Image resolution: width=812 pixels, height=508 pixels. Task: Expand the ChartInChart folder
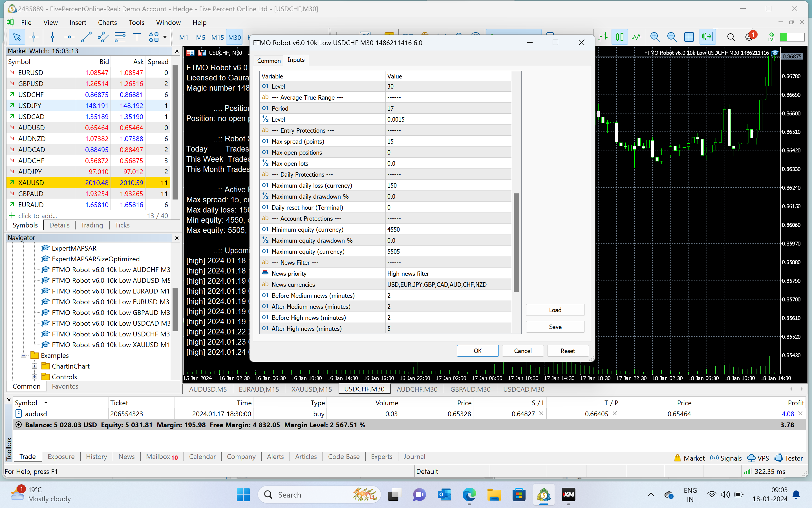pos(34,366)
